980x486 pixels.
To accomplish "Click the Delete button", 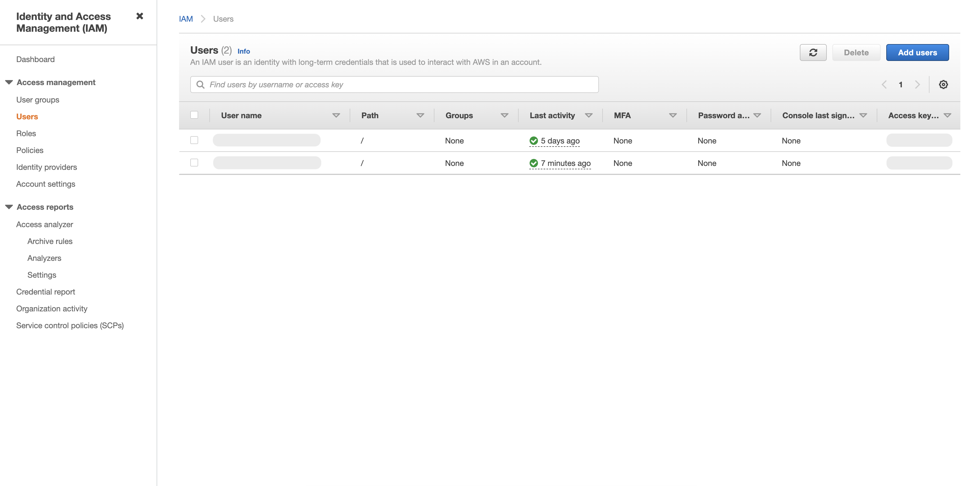I will pos(856,53).
